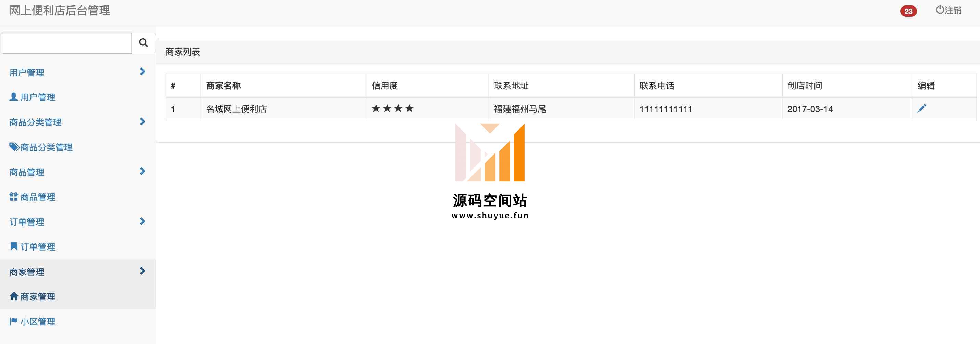Click the 商家列表 panel heading
The height and width of the screenshot is (344, 980).
[183, 52]
